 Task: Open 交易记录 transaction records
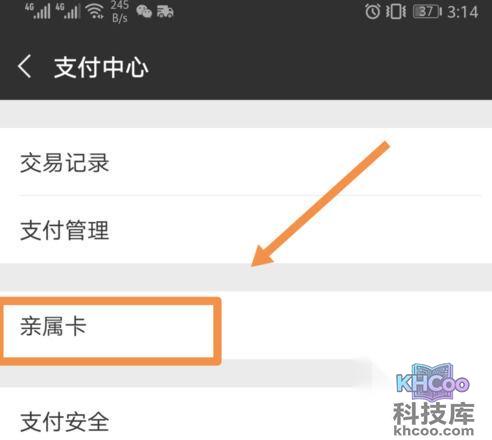[246, 162]
